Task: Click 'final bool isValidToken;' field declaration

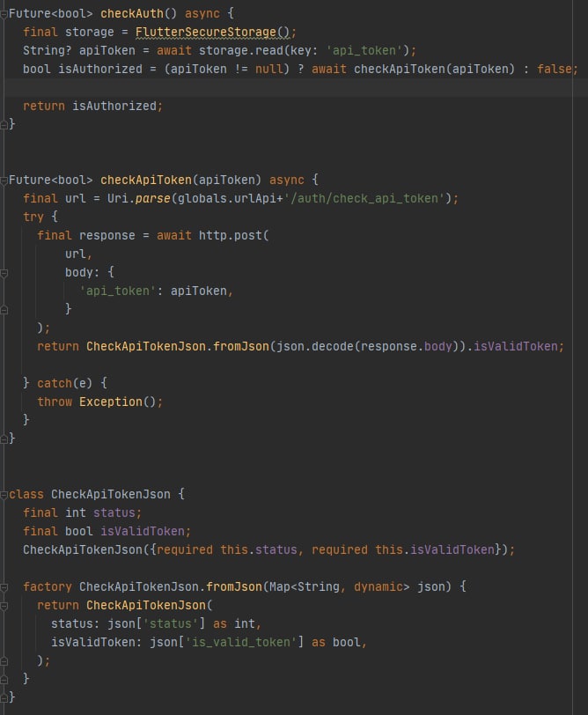Action: click(x=107, y=532)
